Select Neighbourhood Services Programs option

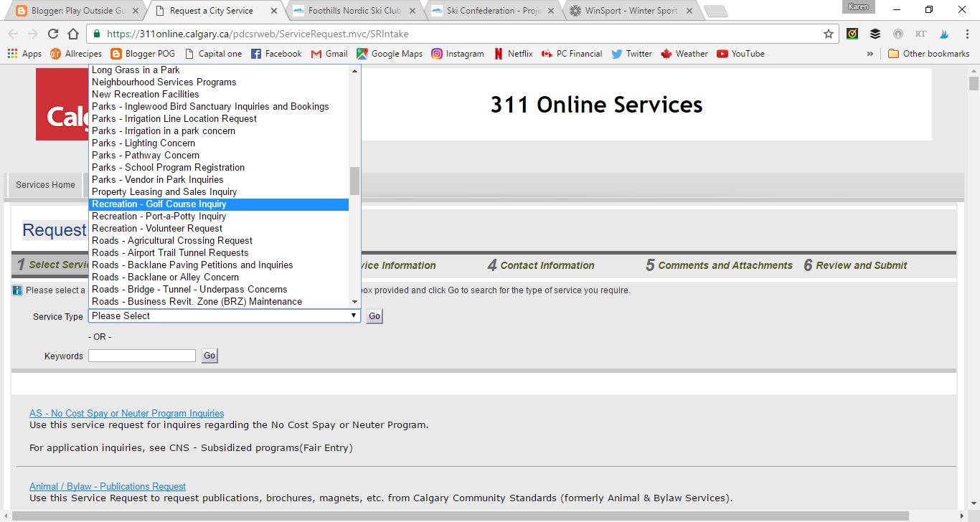click(x=219, y=82)
